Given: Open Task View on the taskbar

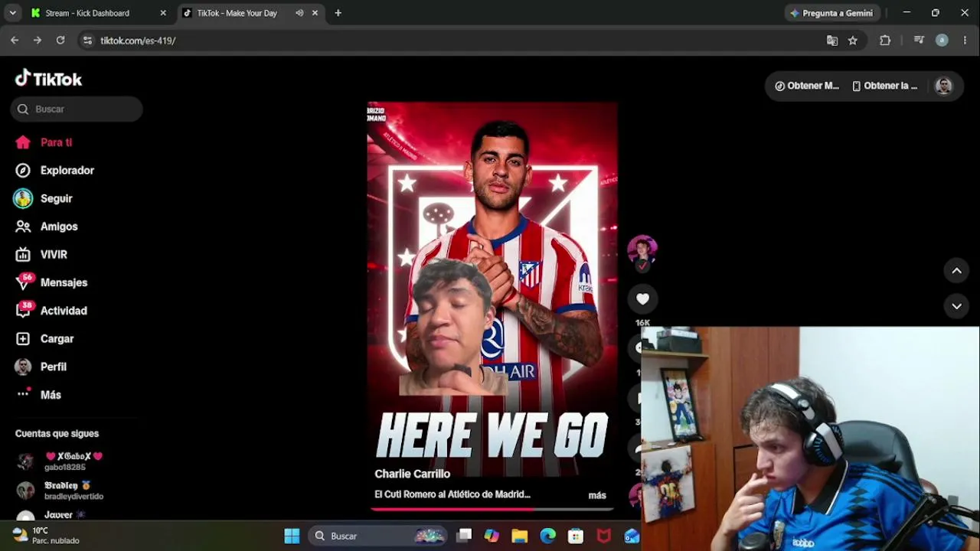Looking at the screenshot, I should point(464,536).
